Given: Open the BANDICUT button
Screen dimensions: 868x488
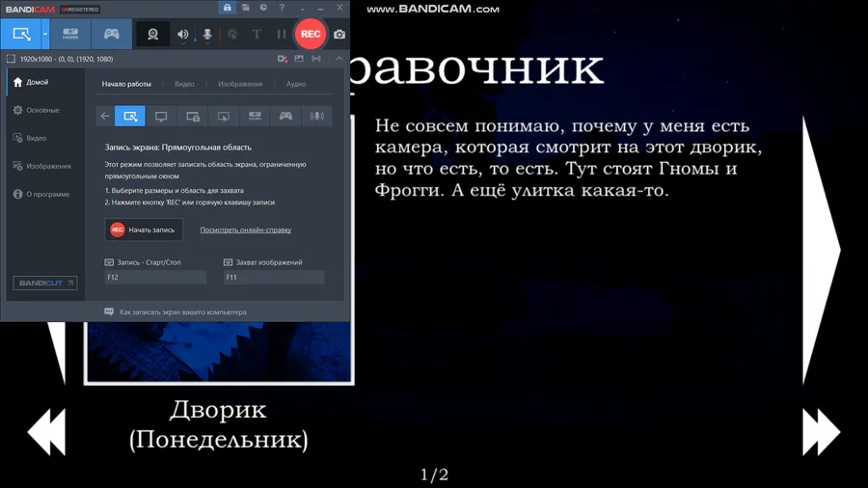Looking at the screenshot, I should point(44,283).
